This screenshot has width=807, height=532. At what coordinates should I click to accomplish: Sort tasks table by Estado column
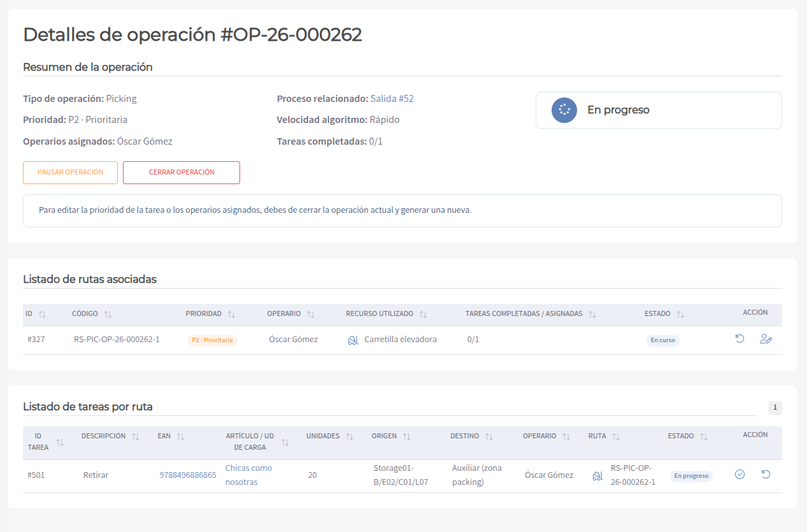(704, 436)
